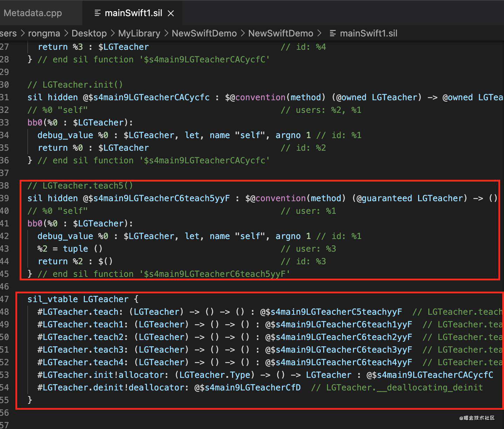
Task: Open MyLibrary breadcrumb folder
Action: click(x=139, y=33)
